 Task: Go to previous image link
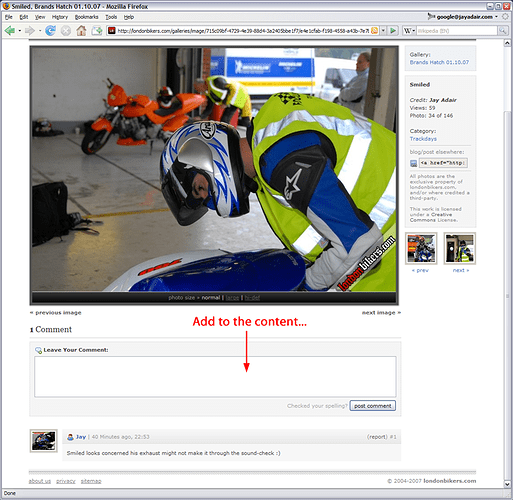55,313
